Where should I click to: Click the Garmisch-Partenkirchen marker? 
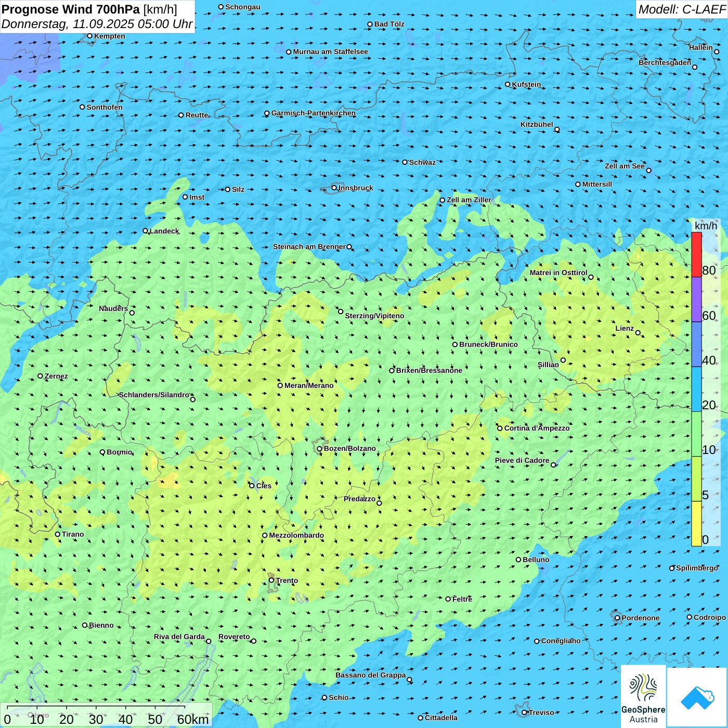(x=267, y=113)
